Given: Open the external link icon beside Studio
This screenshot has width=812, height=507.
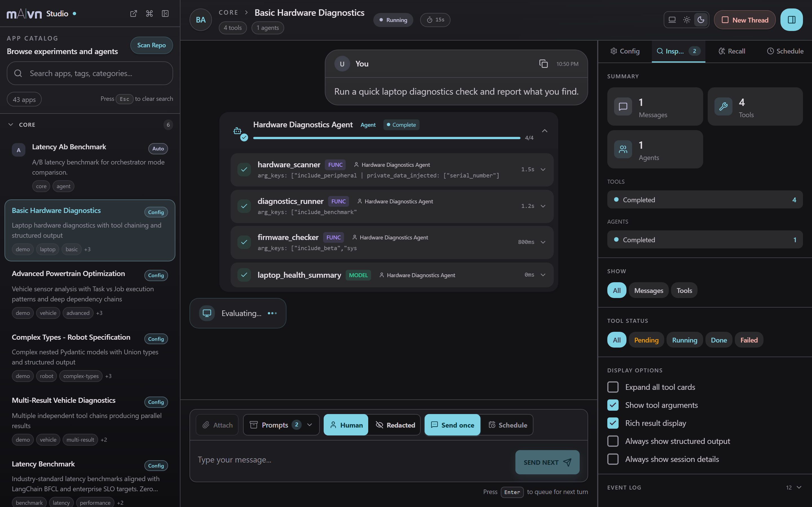Looking at the screenshot, I should pos(134,14).
